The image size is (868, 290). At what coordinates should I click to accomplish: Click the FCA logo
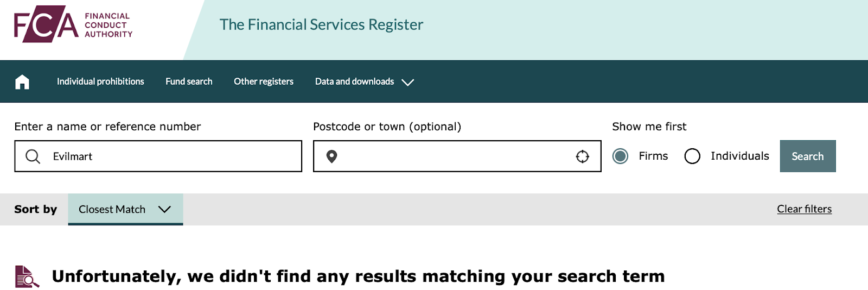tap(73, 24)
